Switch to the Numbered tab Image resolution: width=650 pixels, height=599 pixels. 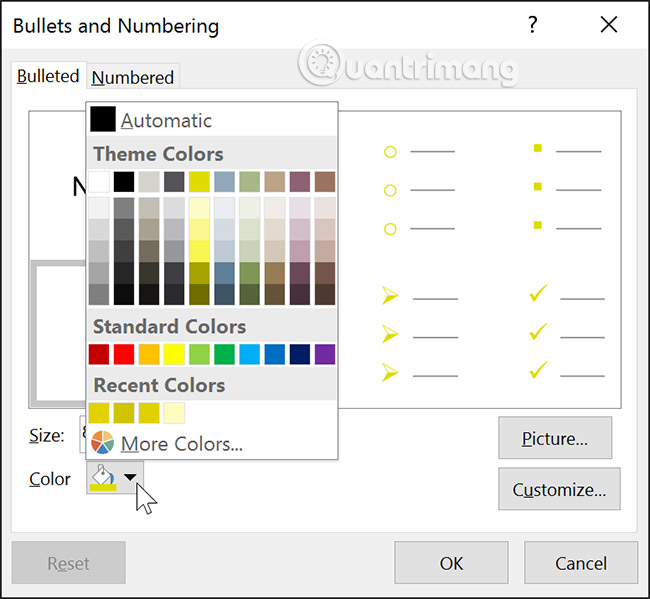click(133, 78)
